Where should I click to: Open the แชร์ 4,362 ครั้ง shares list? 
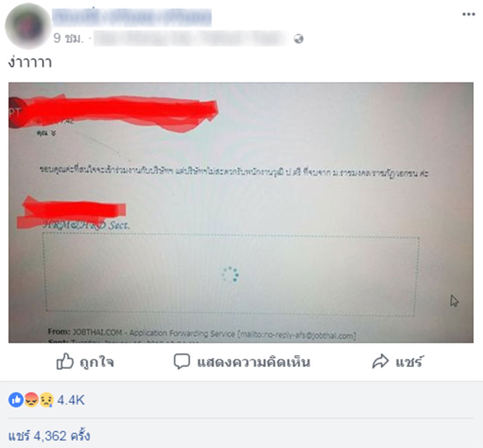[x=50, y=436]
